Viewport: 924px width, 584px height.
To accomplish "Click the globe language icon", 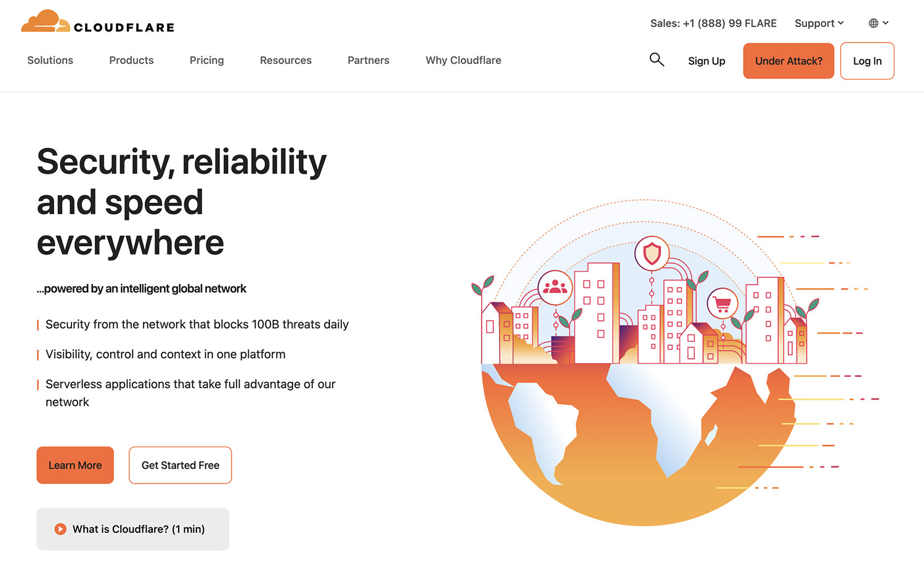I will [x=873, y=23].
